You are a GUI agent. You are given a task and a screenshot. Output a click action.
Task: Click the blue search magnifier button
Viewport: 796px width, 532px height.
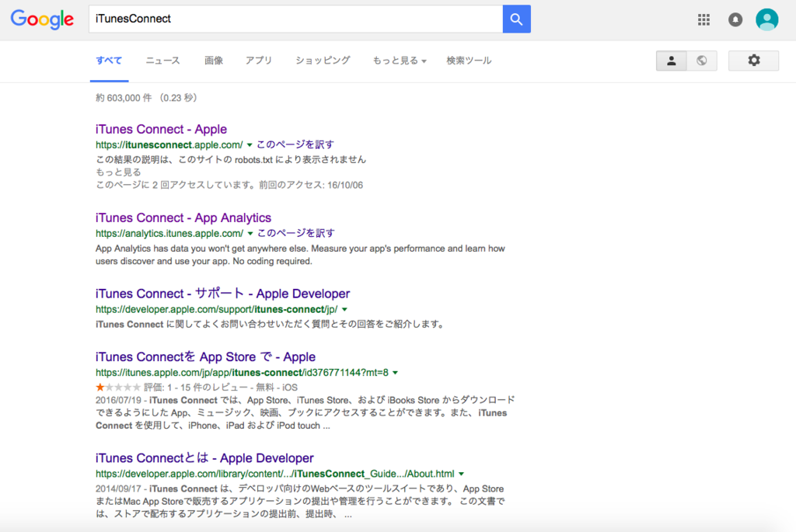516,19
